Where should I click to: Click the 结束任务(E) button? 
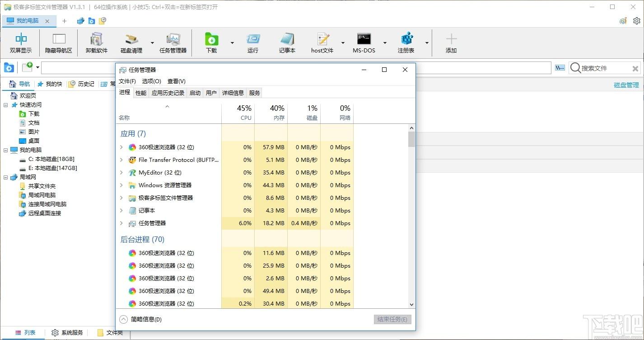click(x=392, y=319)
